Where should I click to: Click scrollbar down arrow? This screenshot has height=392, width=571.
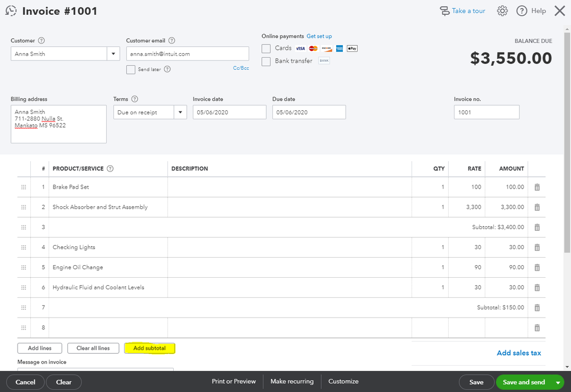click(x=567, y=367)
